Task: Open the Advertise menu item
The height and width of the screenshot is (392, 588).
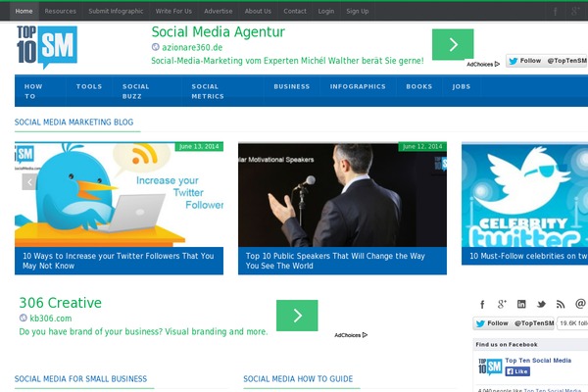Action: [x=219, y=11]
